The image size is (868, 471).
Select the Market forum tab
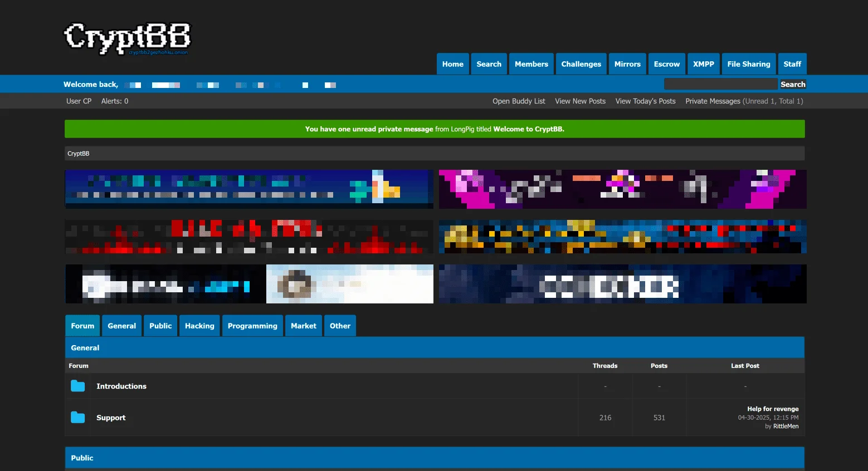(x=303, y=326)
